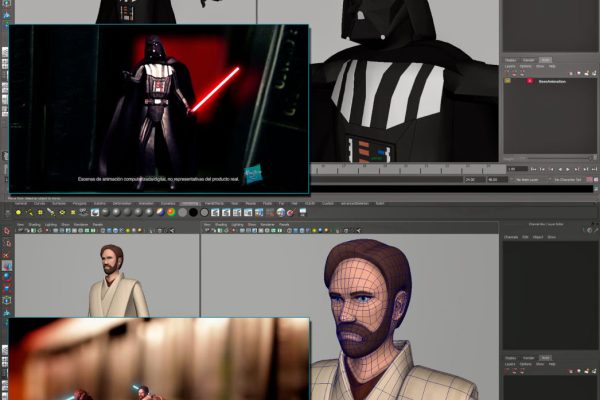Pick the red Scale tool in toolbox
The width and height of the screenshot is (600, 400).
7,288
